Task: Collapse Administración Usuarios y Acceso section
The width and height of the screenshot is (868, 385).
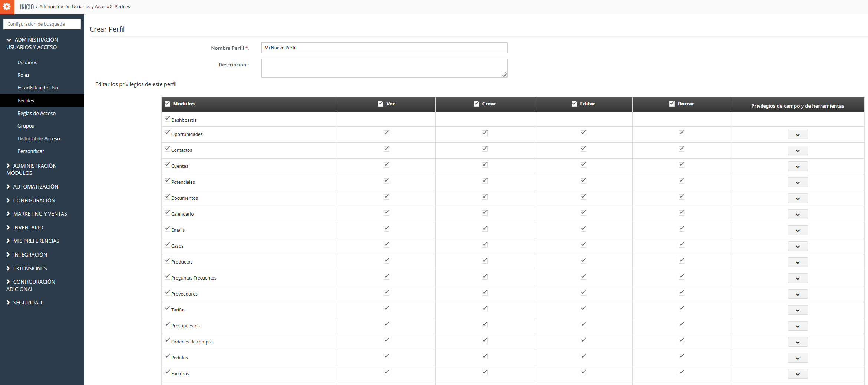Action: click(33, 43)
